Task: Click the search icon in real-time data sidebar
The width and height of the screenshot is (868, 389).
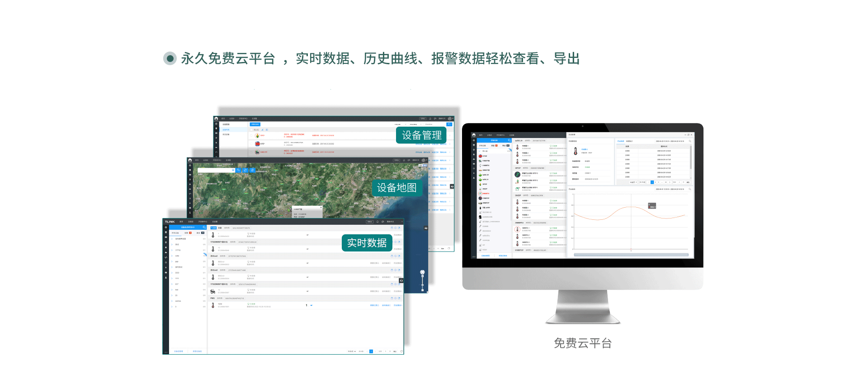Action: point(204,227)
